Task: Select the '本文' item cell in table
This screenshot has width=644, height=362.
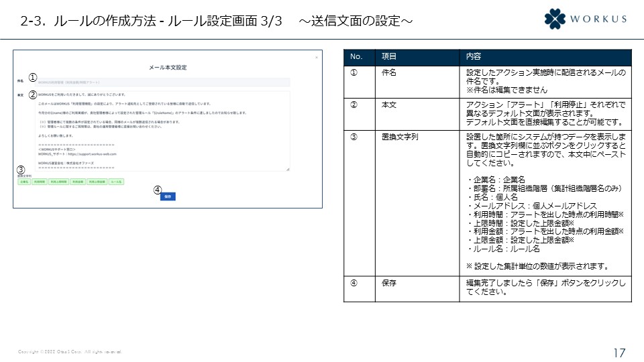Action: click(x=417, y=114)
